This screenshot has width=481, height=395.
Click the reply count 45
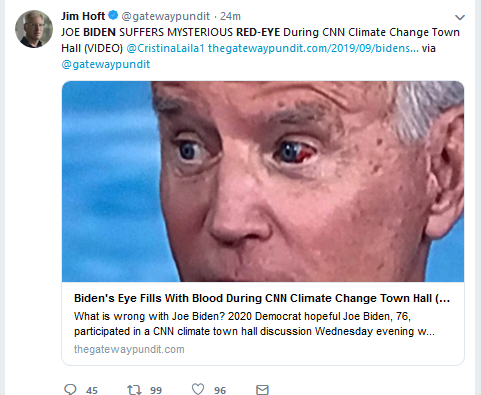[92, 390]
